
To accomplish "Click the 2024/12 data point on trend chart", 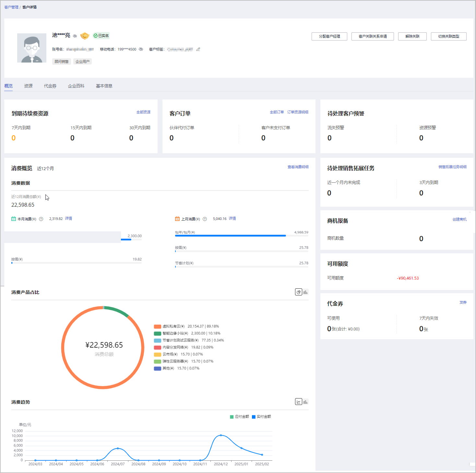I will tap(221, 435).
